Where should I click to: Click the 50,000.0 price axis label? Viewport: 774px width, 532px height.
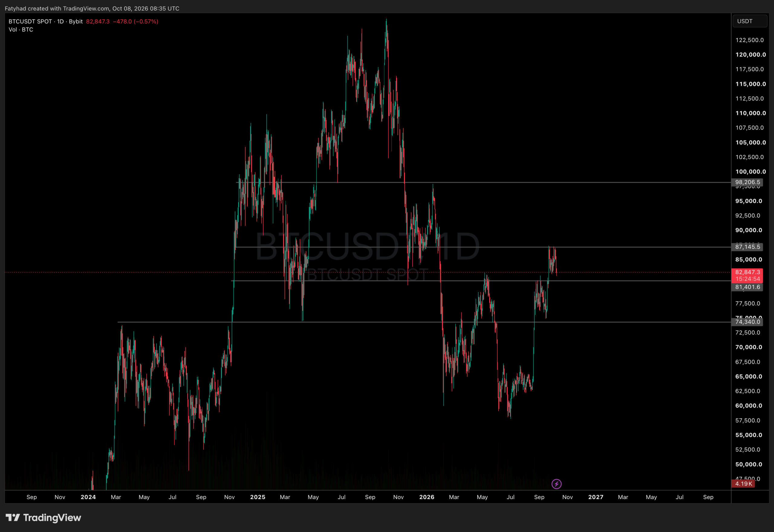click(749, 464)
